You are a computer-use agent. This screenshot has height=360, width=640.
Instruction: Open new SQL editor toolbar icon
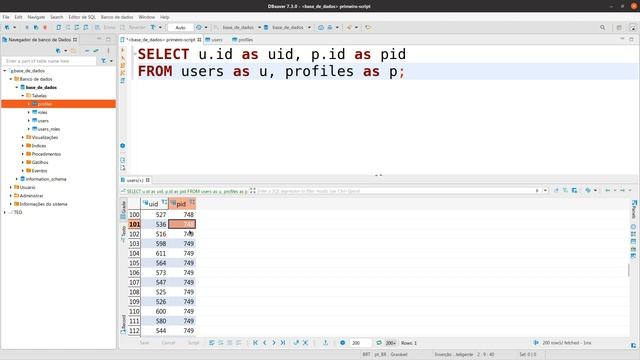pyautogui.click(x=58, y=27)
